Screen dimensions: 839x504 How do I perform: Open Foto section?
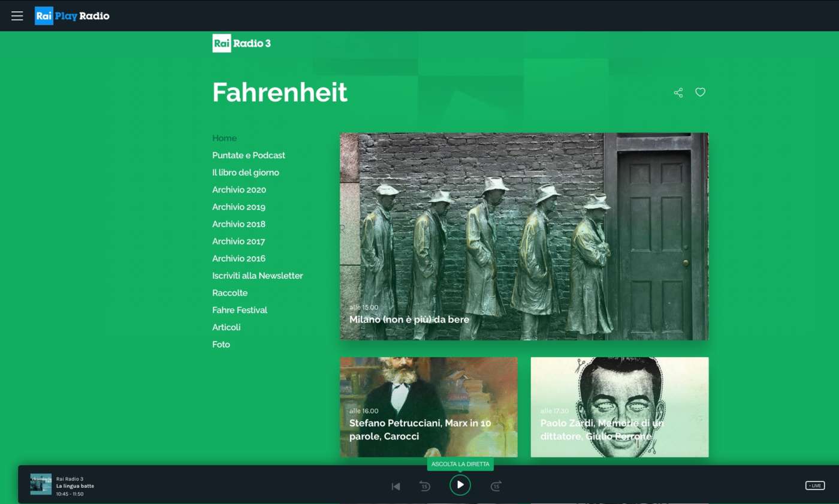point(221,345)
